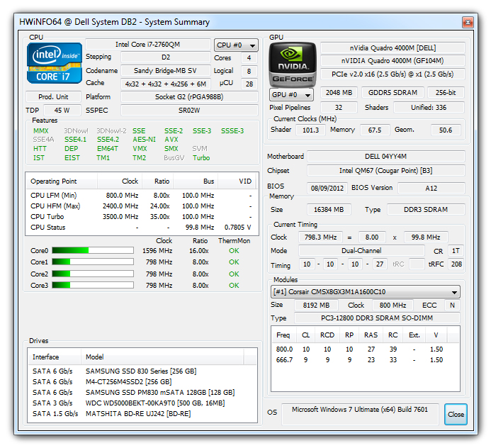The image size is (491, 448).
Task: Click the Intel QM67 chipset field
Action: [x=386, y=171]
